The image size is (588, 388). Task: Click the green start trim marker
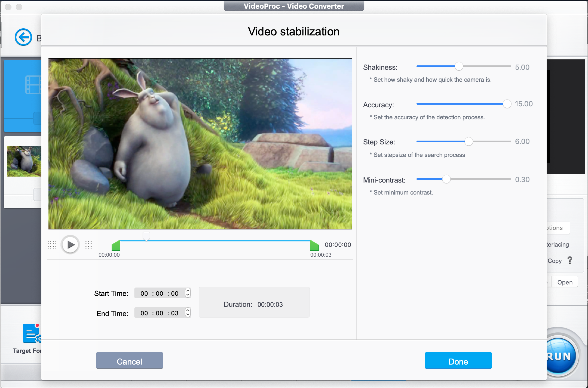coord(116,245)
